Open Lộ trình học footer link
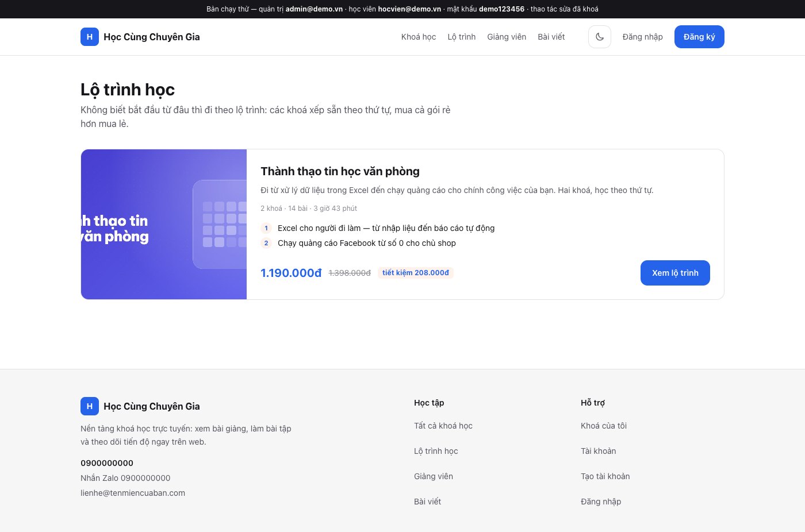The height and width of the screenshot is (532, 805). 436,451
